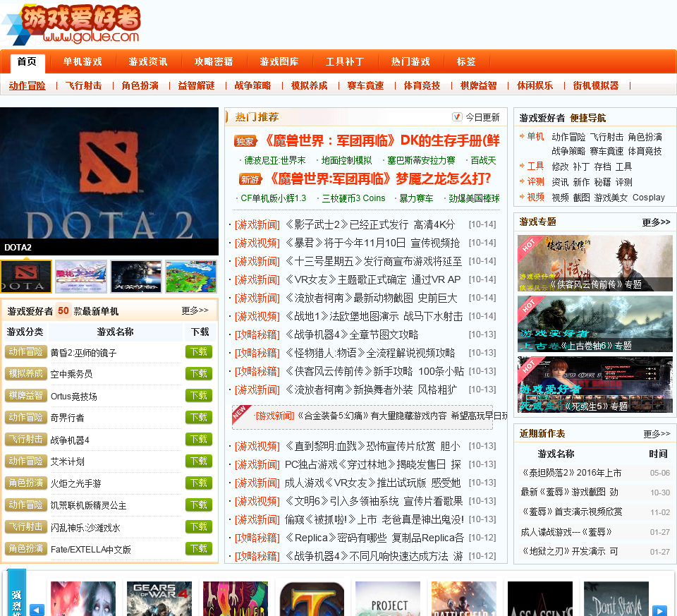The height and width of the screenshot is (616, 677).
Task: Click the 三枚硬币3 Coins link
Action: (x=353, y=198)
